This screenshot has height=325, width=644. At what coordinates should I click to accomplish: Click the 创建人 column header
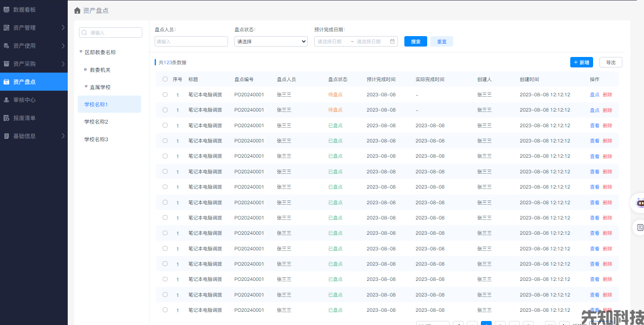pos(485,79)
